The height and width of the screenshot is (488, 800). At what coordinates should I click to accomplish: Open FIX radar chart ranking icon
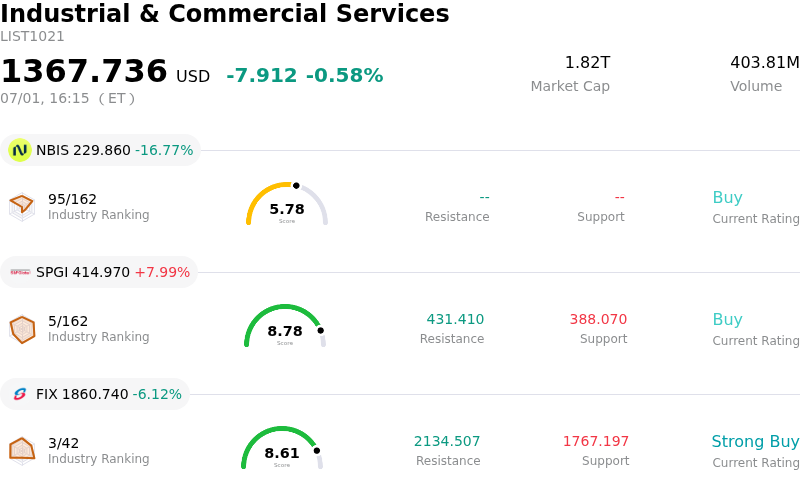[x=22, y=451]
